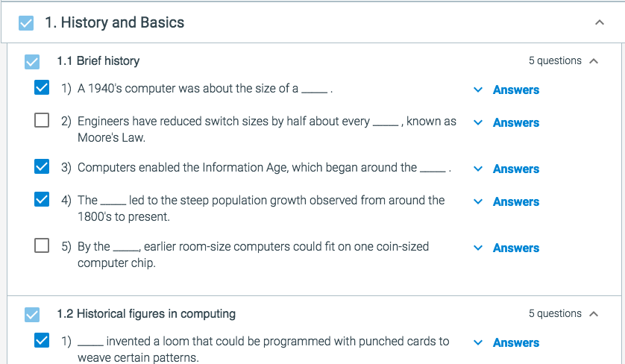Viewport: 625px width, 364px height.
Task: Collapse the History and Basics chapter chevron
Action: point(600,23)
